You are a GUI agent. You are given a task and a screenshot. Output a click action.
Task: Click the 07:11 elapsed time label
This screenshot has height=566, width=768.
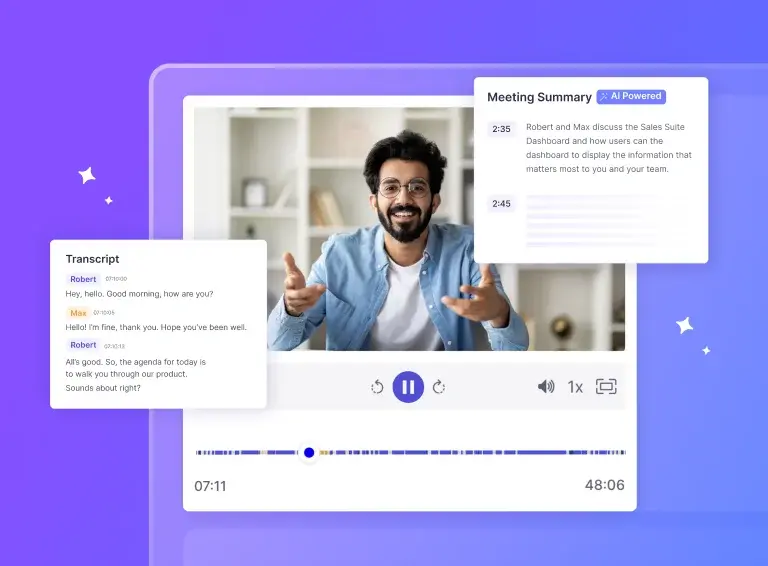pos(210,486)
